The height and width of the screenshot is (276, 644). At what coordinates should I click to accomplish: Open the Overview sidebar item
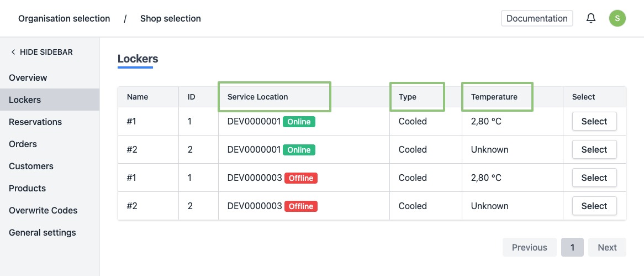[28, 77]
